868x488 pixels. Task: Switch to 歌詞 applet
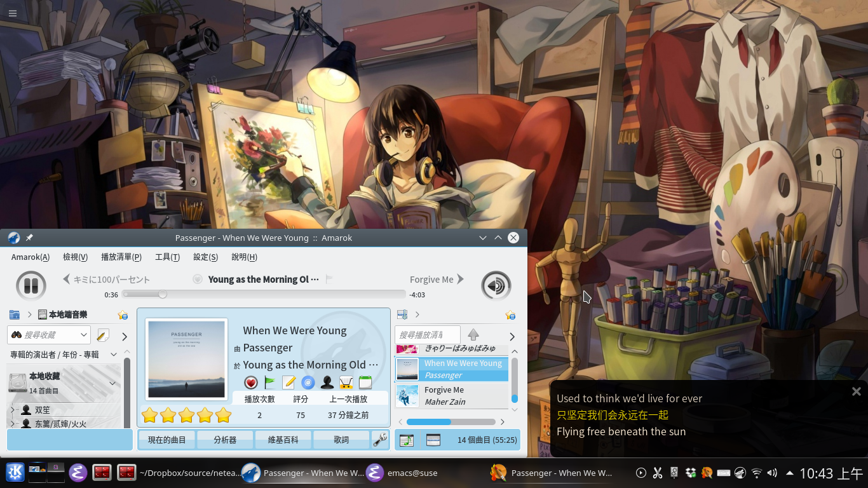341,440
